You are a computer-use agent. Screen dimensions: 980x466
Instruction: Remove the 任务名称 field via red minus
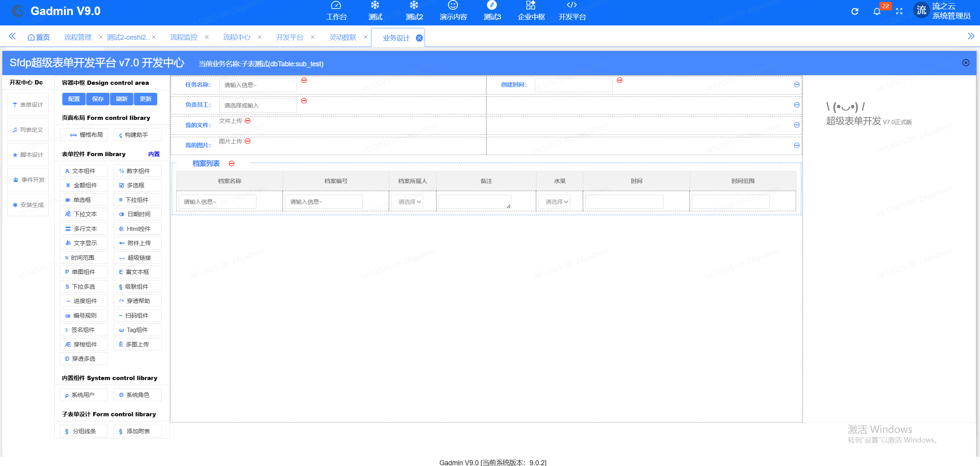pos(304,80)
